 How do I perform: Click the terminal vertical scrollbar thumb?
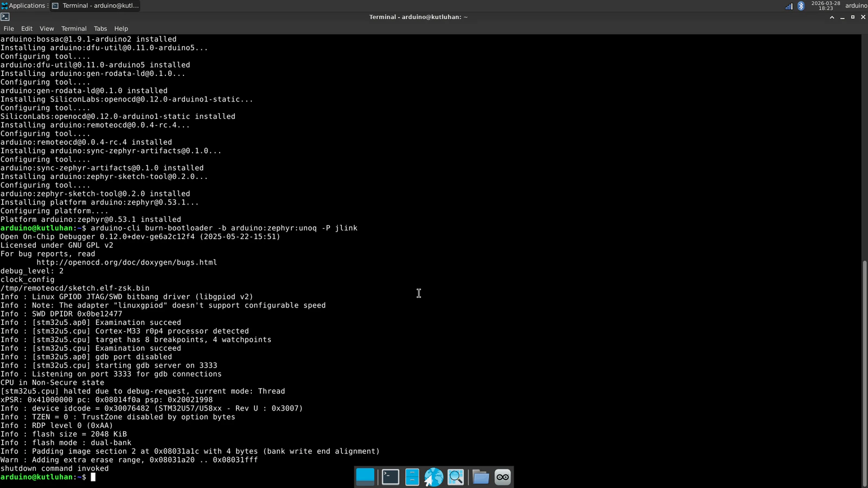(x=865, y=373)
